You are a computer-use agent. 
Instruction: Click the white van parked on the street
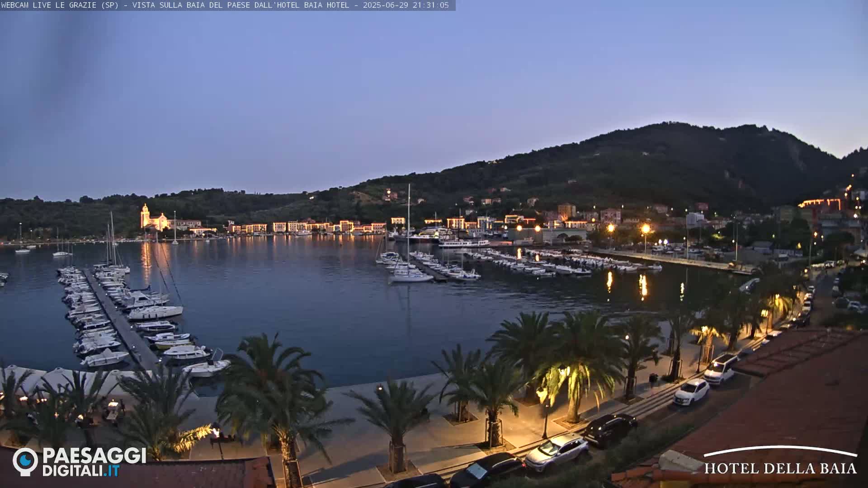[721, 369]
